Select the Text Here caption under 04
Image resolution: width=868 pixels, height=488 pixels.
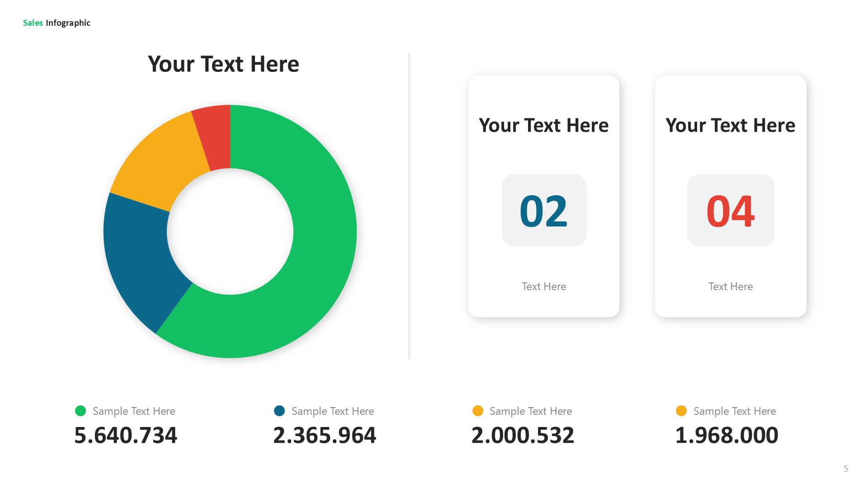coord(731,286)
